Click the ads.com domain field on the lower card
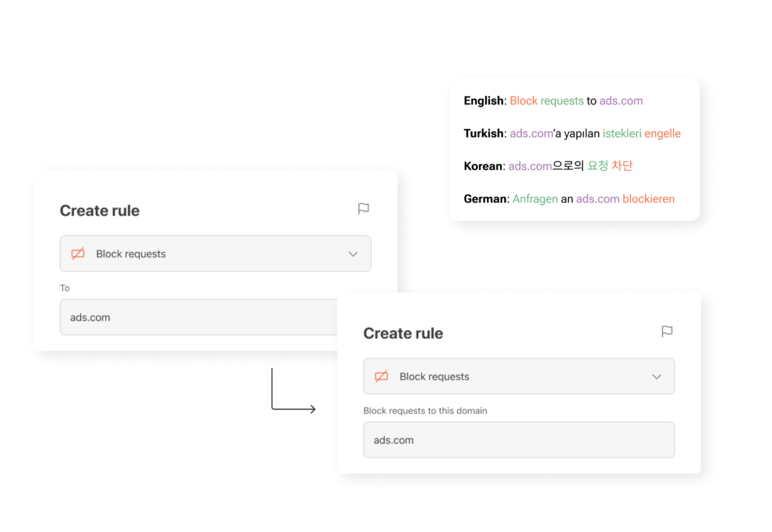Viewport: 772px width, 532px height. 518,440
